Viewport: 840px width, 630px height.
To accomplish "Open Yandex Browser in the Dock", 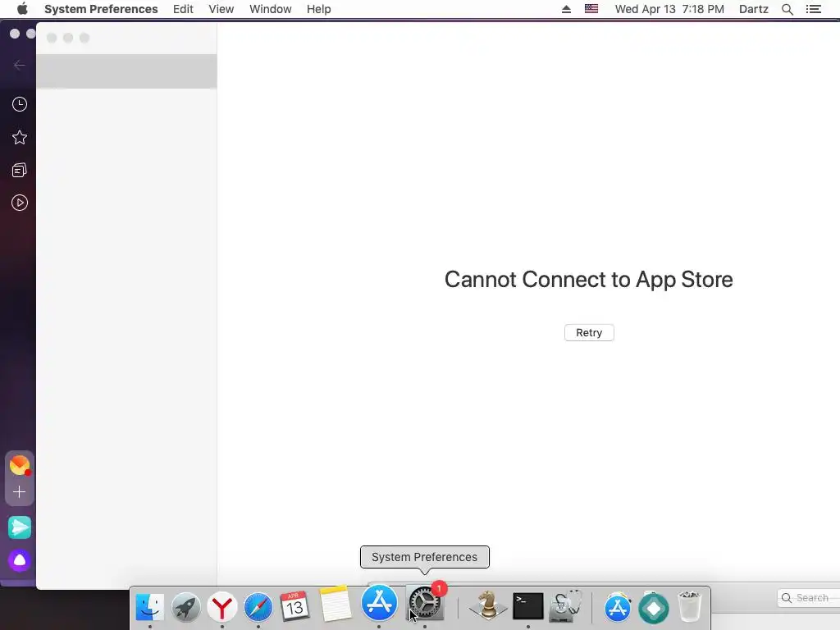I will click(x=221, y=608).
